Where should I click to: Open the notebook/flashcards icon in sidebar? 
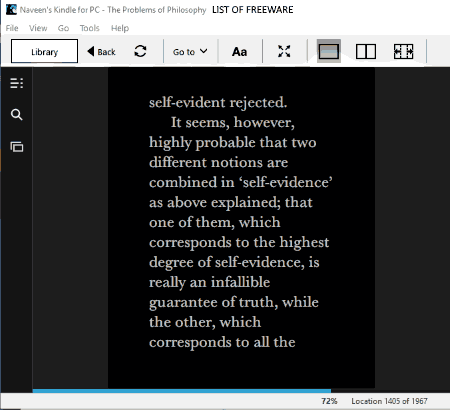[x=16, y=147]
